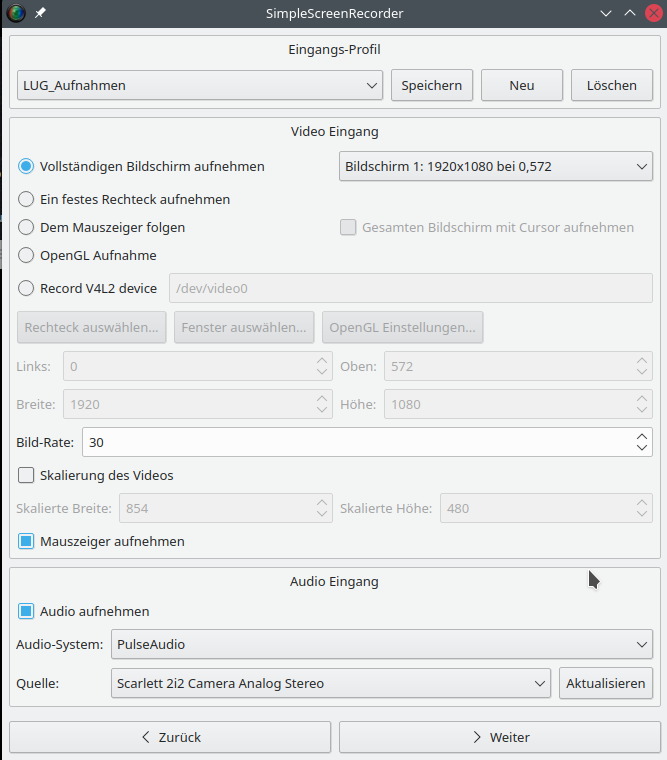Screen dimensions: 667x760
Task: Toggle the Audio aufnehmen checkbox
Action: click(x=27, y=611)
